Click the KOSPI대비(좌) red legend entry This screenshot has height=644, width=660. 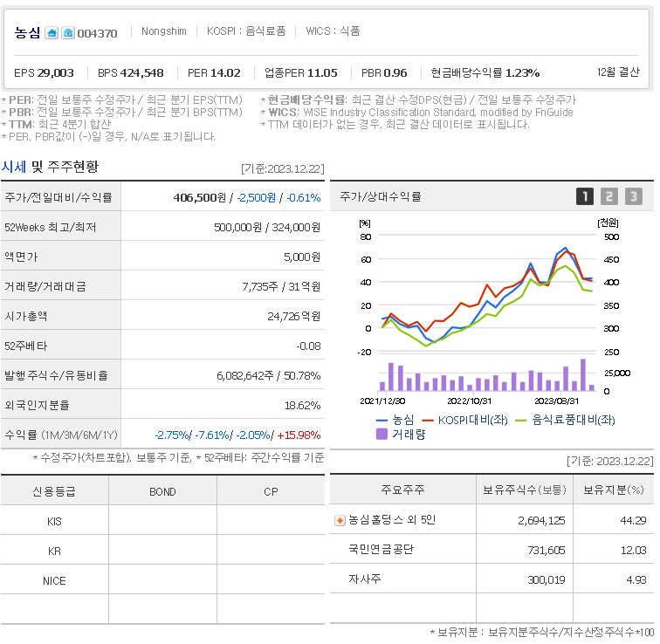point(464,420)
